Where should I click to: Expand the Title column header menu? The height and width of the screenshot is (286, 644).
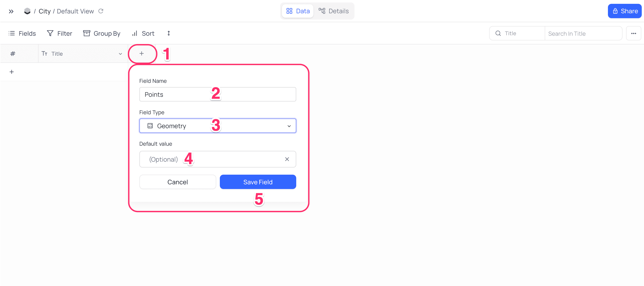click(120, 54)
